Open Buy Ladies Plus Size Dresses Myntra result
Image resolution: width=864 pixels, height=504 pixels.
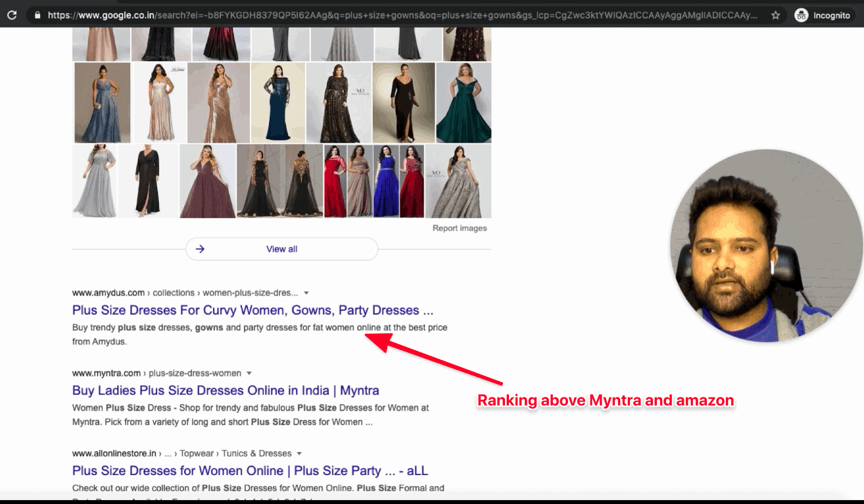(x=226, y=390)
